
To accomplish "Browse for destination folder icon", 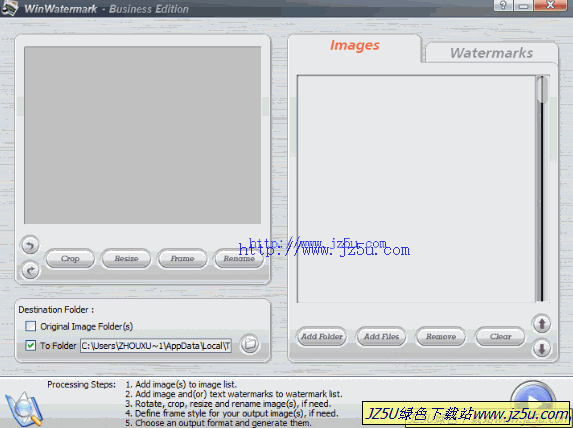I will coord(250,344).
